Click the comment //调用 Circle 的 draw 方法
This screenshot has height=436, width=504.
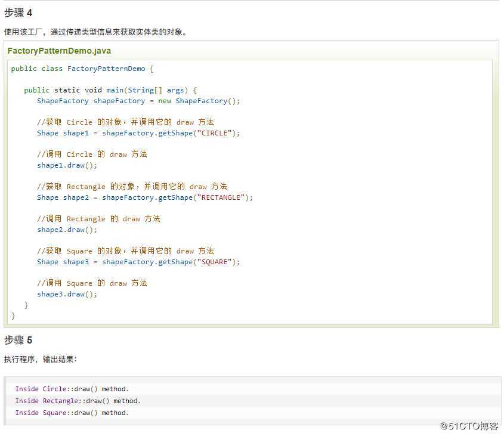92,154
